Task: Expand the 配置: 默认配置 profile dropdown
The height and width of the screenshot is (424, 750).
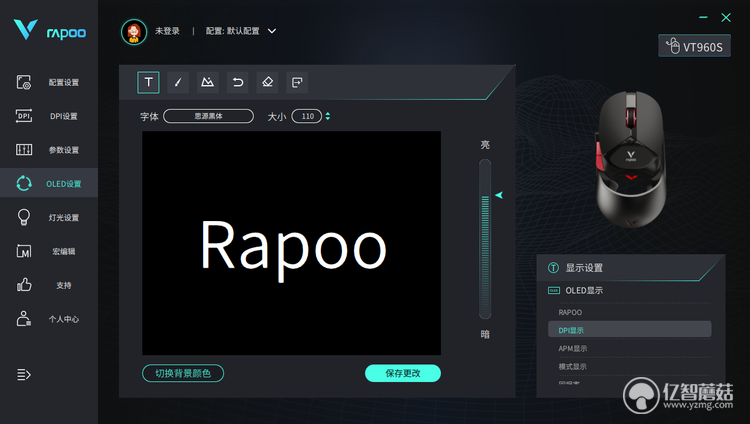Action: point(241,31)
